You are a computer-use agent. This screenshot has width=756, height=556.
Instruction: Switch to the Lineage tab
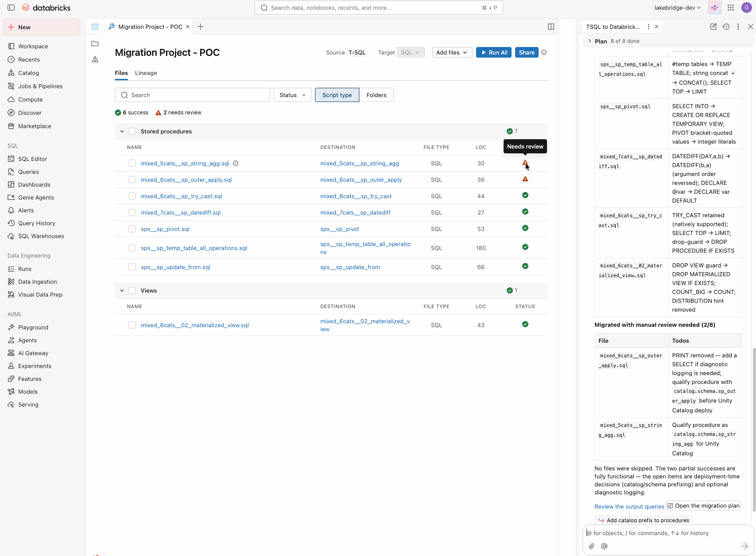tap(146, 73)
